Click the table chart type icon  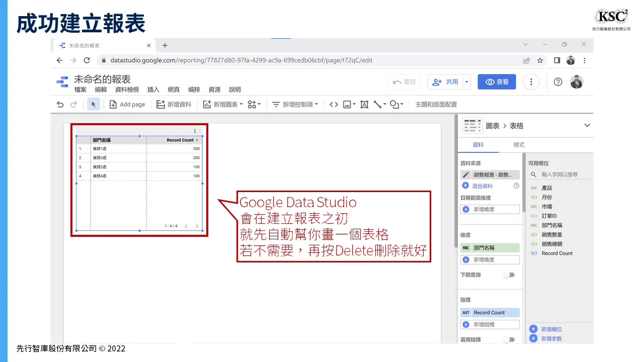[x=472, y=126]
